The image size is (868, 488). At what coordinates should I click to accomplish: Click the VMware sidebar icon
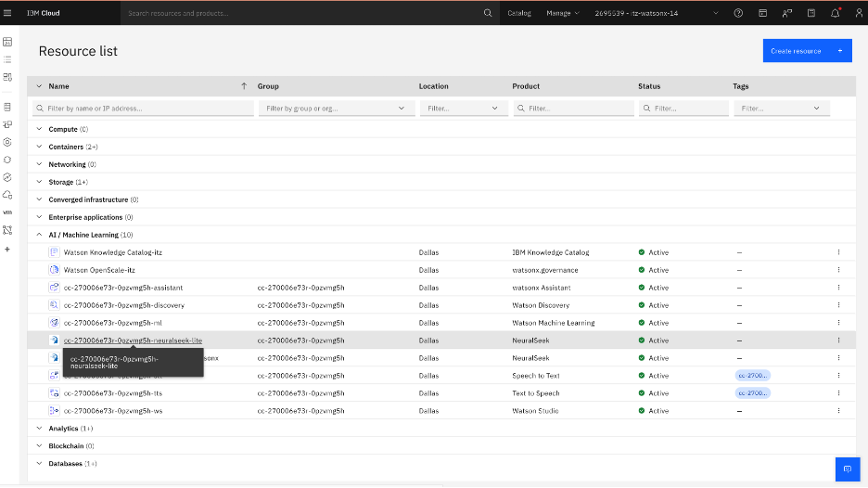pyautogui.click(x=7, y=212)
